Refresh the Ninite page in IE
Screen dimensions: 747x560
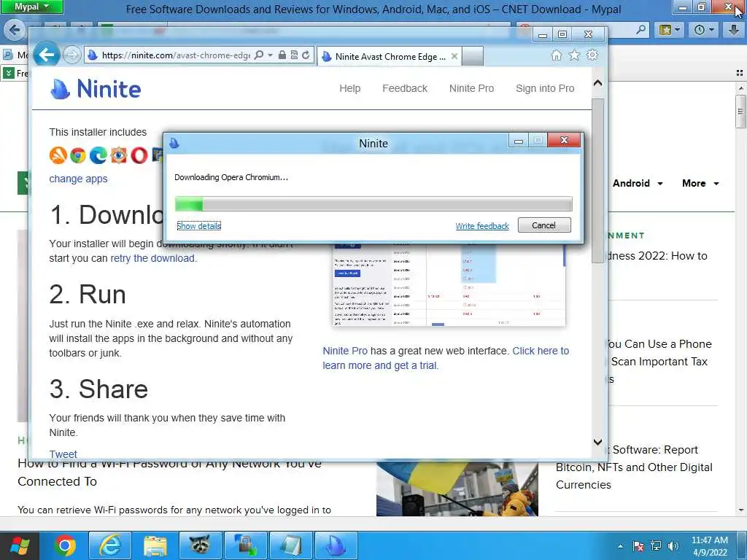[306, 55]
